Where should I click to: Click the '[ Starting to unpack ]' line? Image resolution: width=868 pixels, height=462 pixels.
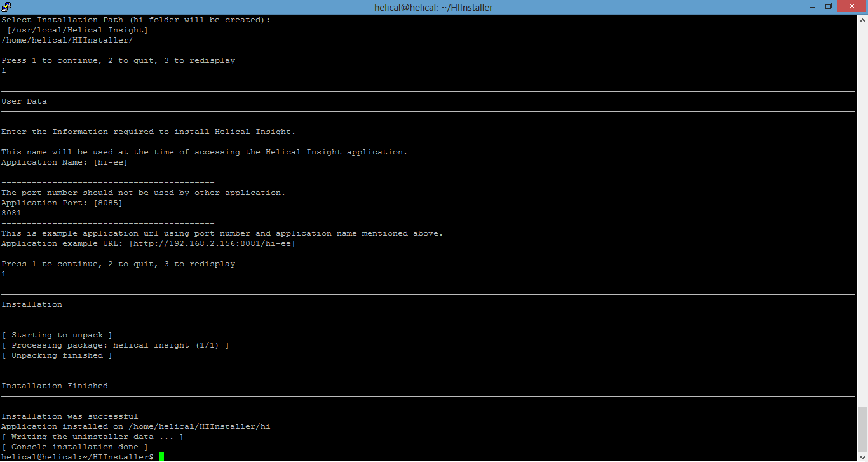click(x=57, y=335)
